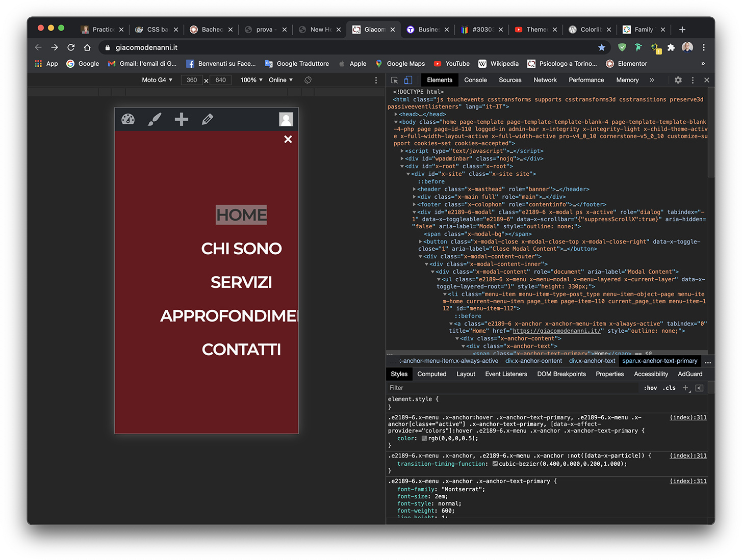Expand the head element in DOM tree
This screenshot has height=560, width=742.
396,114
